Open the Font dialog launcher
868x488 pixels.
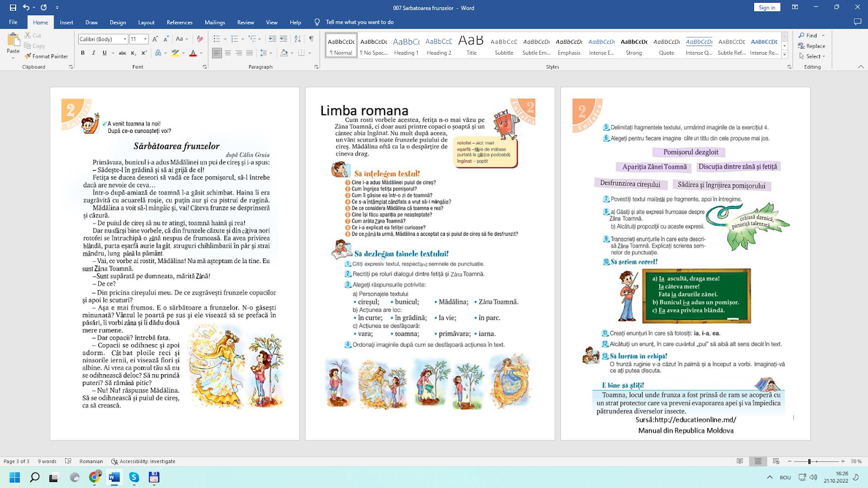coord(205,67)
